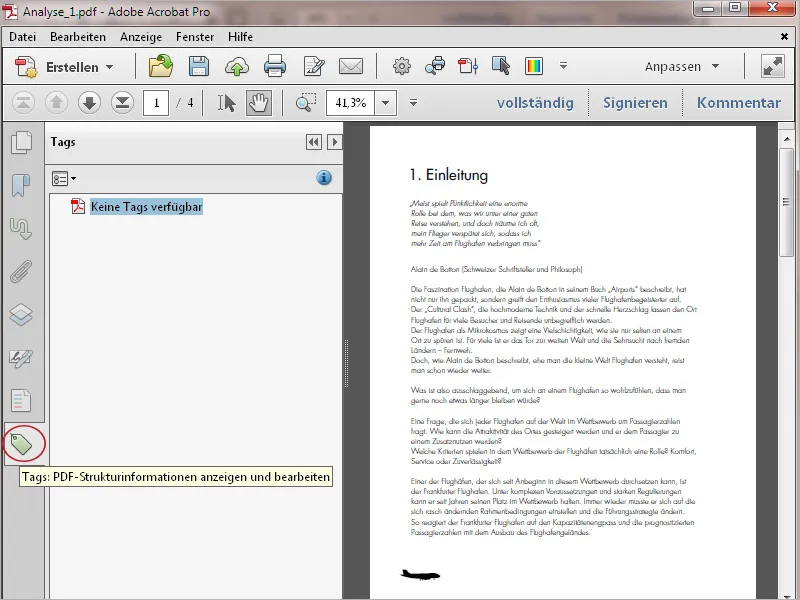Open the articles or links chain sidebar icon
Viewport: 800px width, 600px height.
[x=21, y=228]
